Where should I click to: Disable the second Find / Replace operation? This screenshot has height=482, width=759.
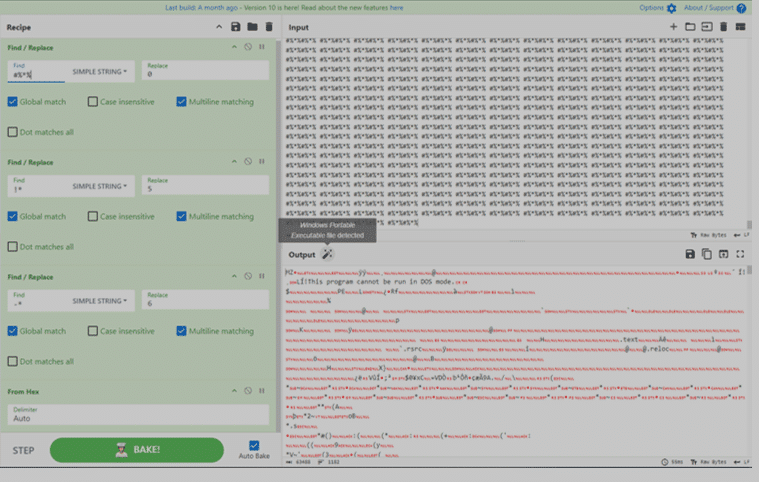click(248, 161)
